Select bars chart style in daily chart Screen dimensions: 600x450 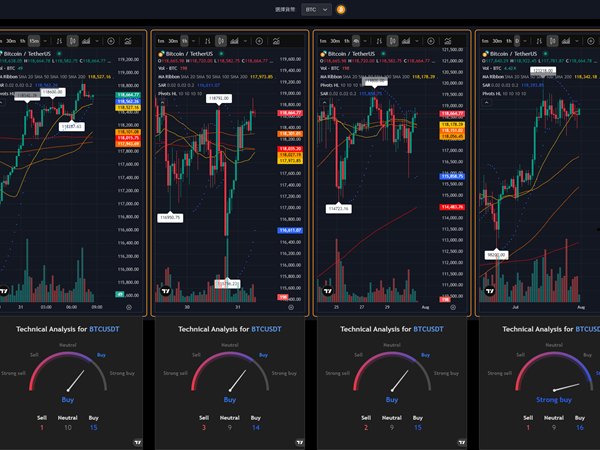pyautogui.click(x=539, y=41)
